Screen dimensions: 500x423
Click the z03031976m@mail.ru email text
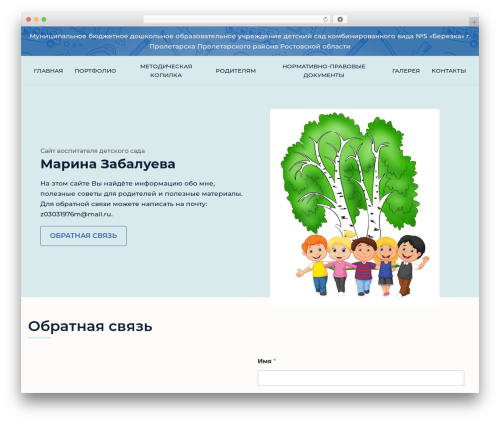pyautogui.click(x=76, y=214)
